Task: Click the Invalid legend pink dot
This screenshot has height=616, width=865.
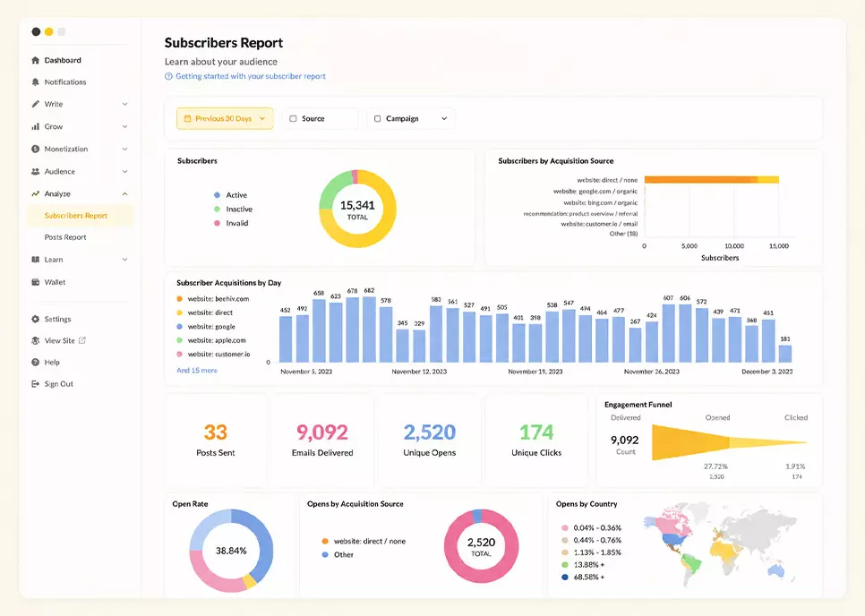Action: 218,223
